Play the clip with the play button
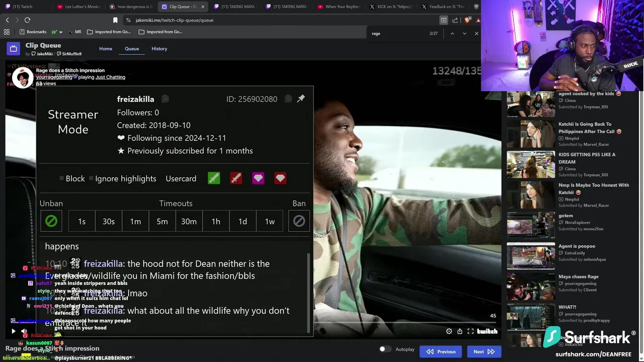This screenshot has height=362, width=644. (14, 331)
